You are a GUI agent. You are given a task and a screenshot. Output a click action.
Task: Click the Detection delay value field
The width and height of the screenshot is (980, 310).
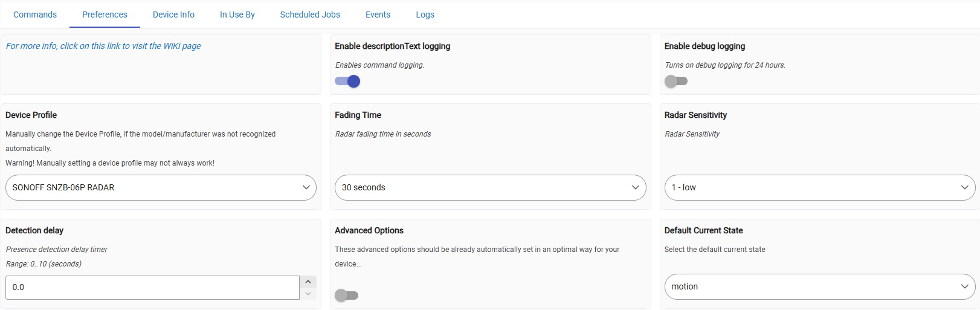pyautogui.click(x=152, y=288)
